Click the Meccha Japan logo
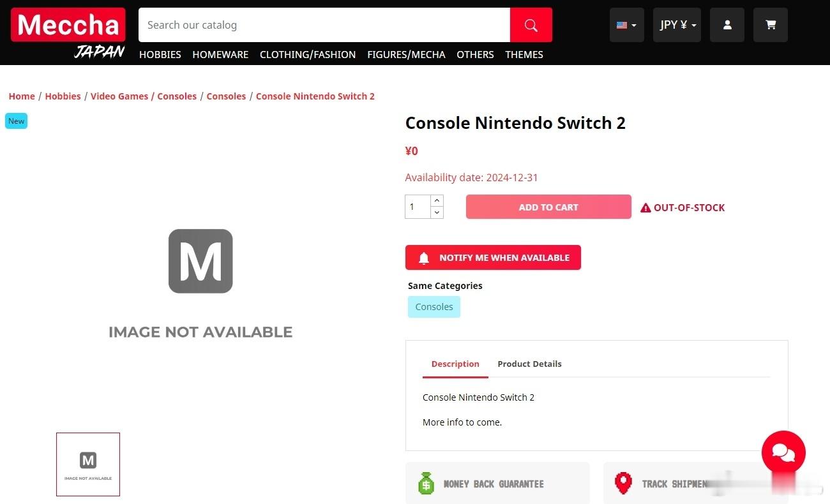The width and height of the screenshot is (830, 504). coord(68,34)
